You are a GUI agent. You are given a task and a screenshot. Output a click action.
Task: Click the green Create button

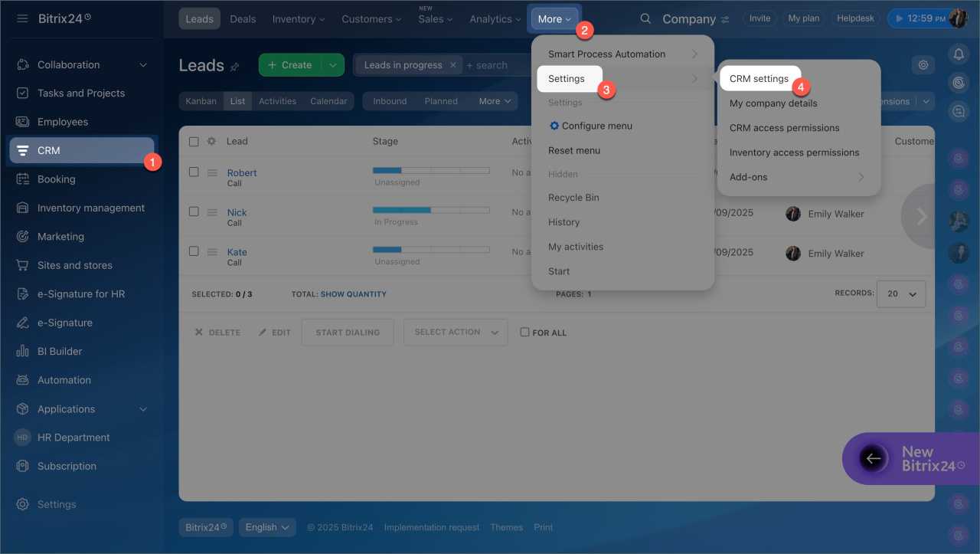(x=290, y=65)
